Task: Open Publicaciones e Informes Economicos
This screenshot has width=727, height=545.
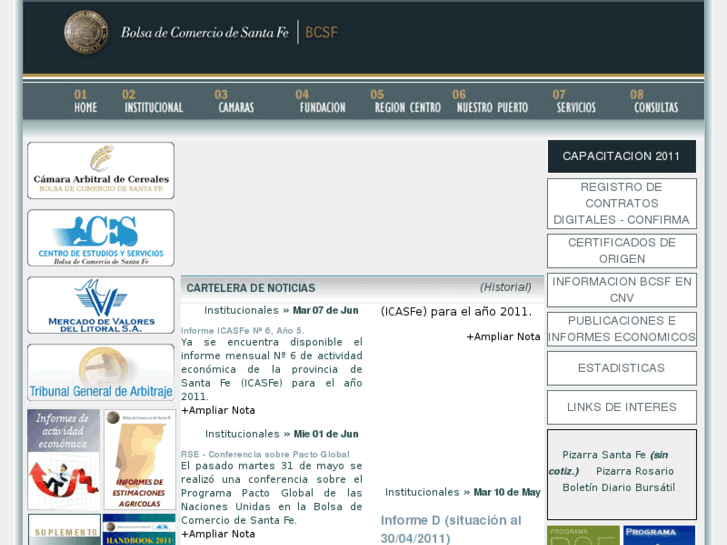Action: 622,329
